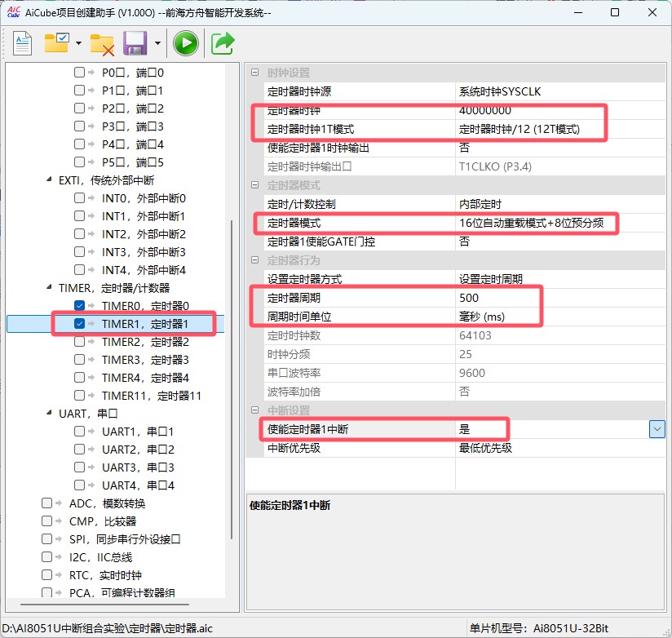Open the dropdown arrow beside save icon
Image resolution: width=672 pixels, height=638 pixels.
pos(157,43)
